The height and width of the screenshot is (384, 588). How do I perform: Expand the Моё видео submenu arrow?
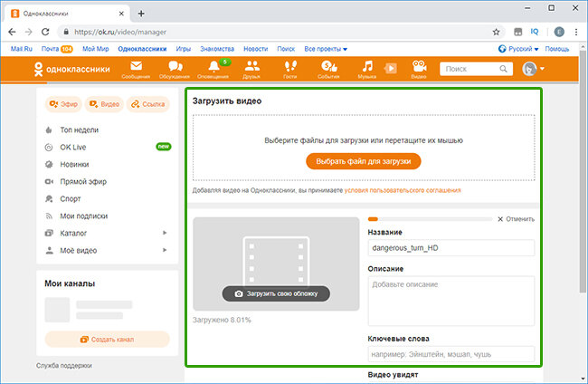[165, 250]
